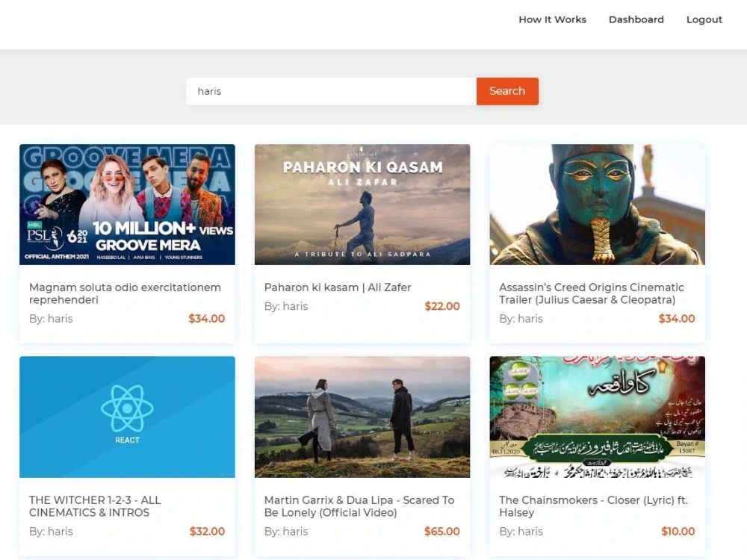Go to the Dashboard link
747x560 pixels.
[x=636, y=19]
